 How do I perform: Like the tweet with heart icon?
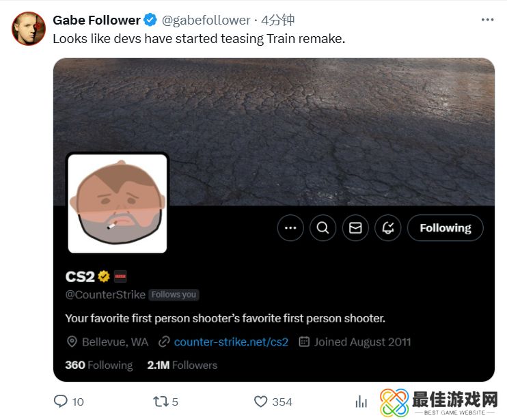(260, 402)
